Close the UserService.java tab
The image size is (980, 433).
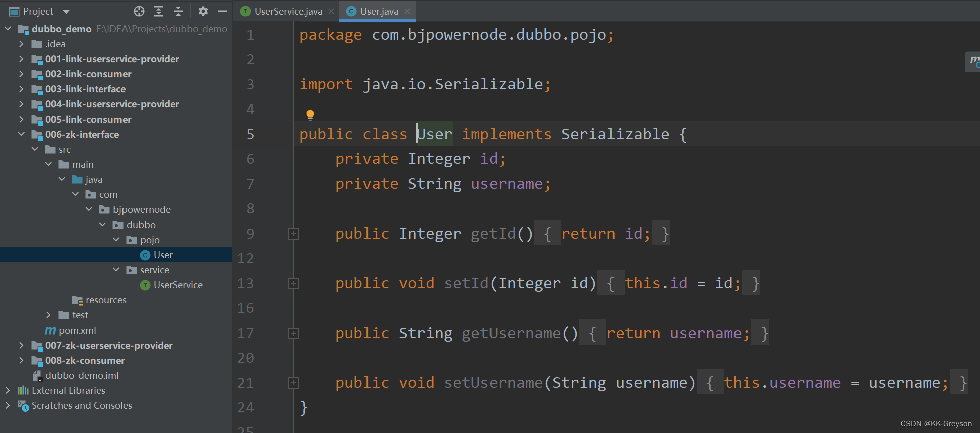[x=331, y=11]
